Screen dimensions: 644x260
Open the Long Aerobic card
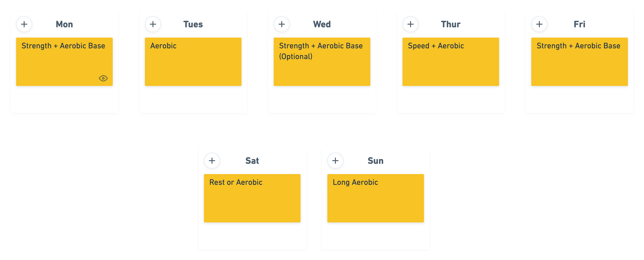click(x=375, y=198)
